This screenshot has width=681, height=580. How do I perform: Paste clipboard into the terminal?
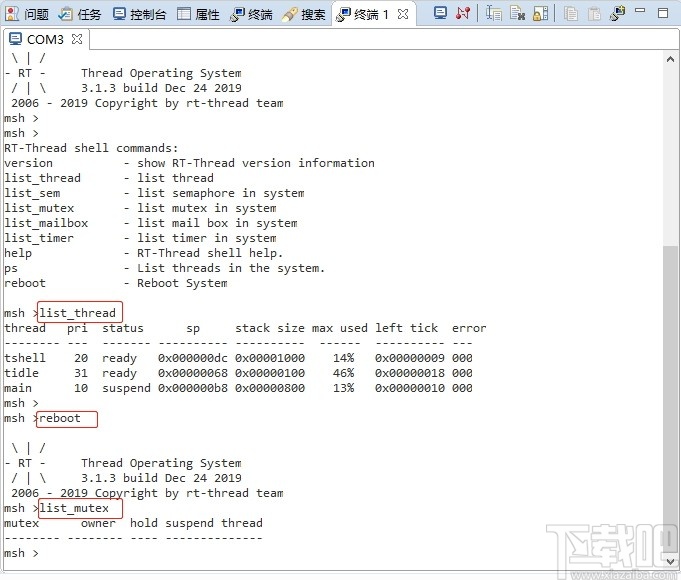(594, 14)
